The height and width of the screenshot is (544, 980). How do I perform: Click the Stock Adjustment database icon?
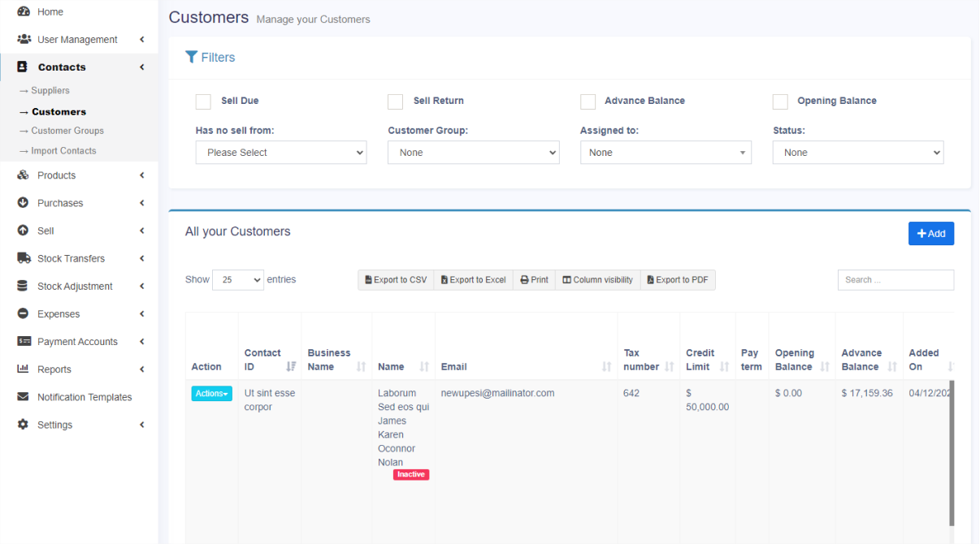point(23,287)
